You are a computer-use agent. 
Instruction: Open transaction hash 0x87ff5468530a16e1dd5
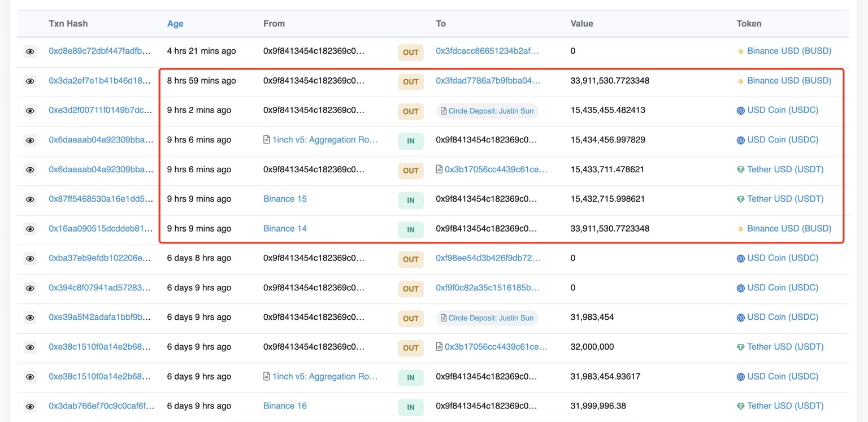tap(101, 199)
